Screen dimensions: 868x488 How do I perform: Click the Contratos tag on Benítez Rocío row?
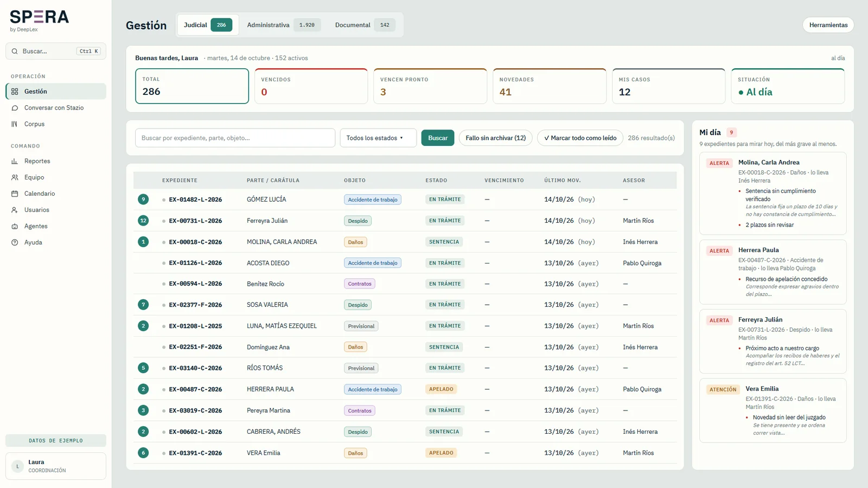point(360,284)
